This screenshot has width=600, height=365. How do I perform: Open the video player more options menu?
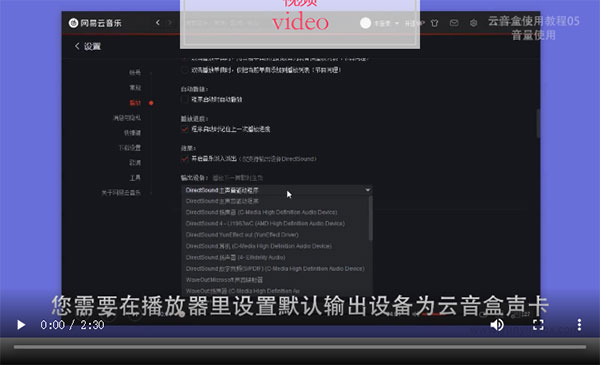click(579, 325)
